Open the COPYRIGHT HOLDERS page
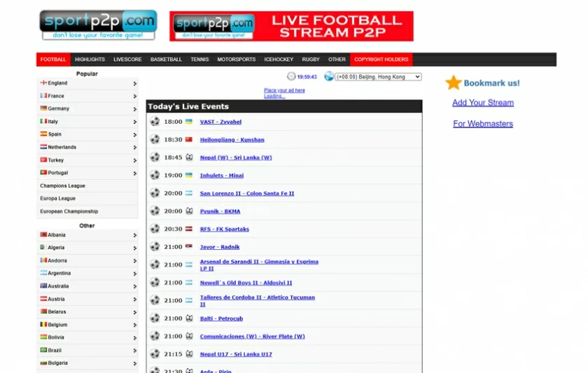588x373 pixels. (381, 59)
